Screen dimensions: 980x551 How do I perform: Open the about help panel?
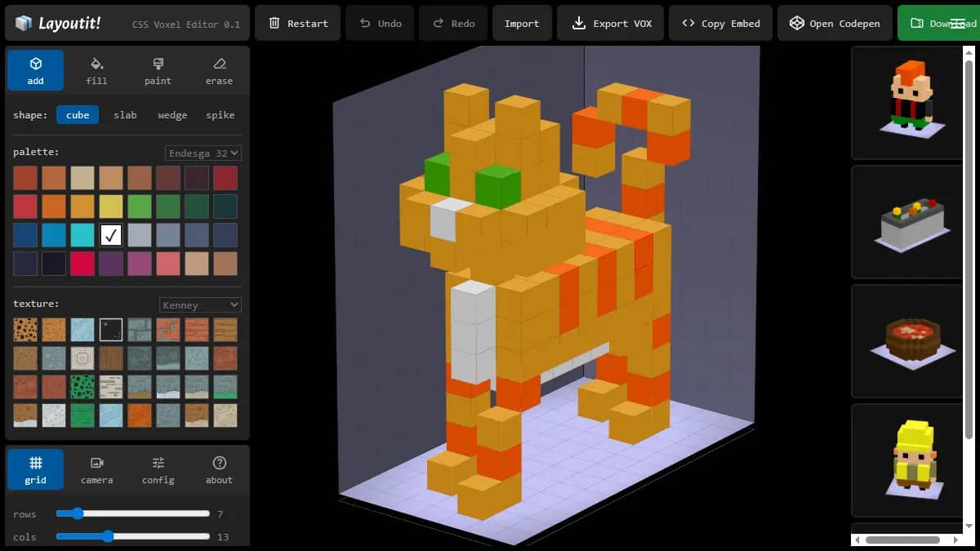click(x=219, y=469)
